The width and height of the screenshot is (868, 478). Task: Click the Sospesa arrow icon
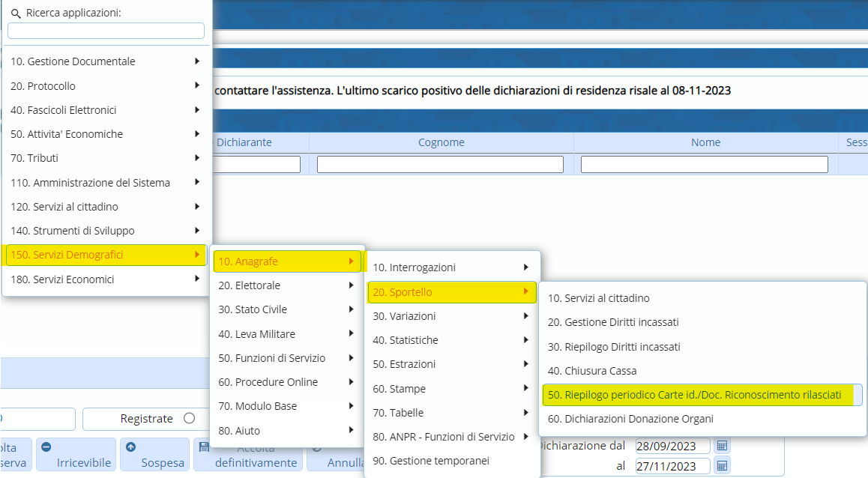[x=131, y=447]
